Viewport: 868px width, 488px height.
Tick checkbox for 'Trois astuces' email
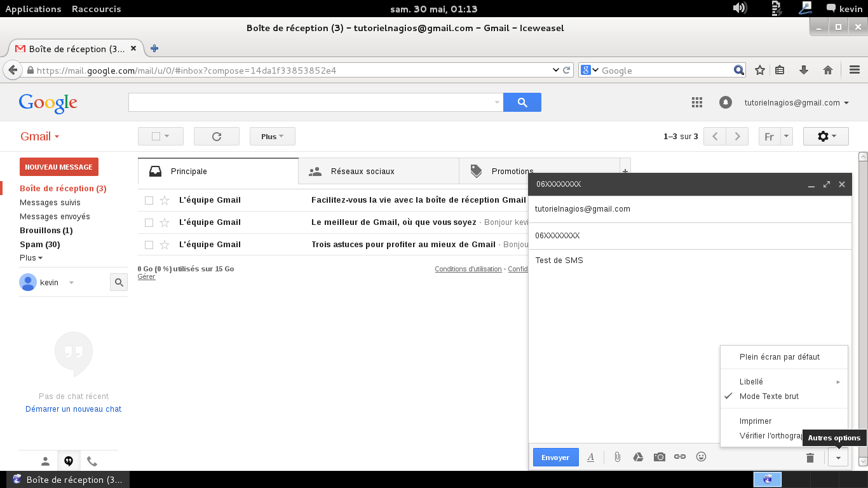pos(149,245)
